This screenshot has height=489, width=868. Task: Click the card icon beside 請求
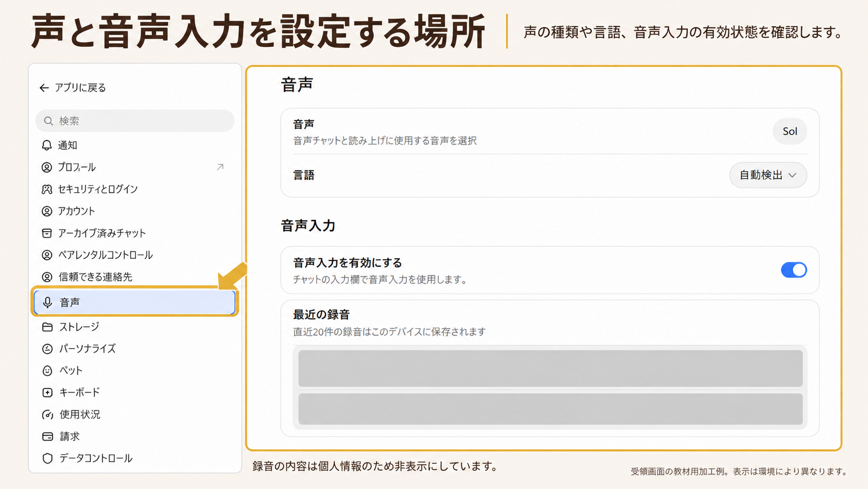pos(47,437)
